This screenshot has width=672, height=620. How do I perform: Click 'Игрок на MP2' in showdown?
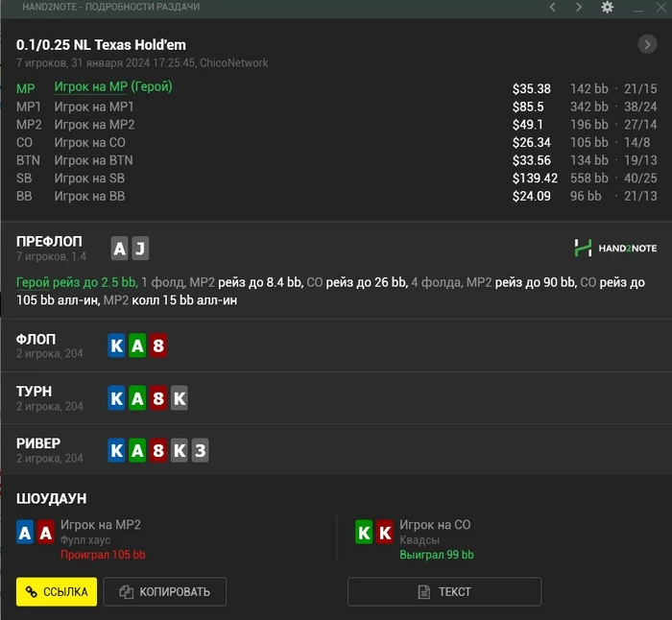[x=100, y=525]
